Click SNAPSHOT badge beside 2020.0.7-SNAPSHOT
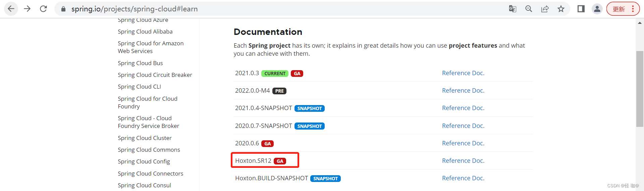The height and width of the screenshot is (191, 644). click(310, 126)
